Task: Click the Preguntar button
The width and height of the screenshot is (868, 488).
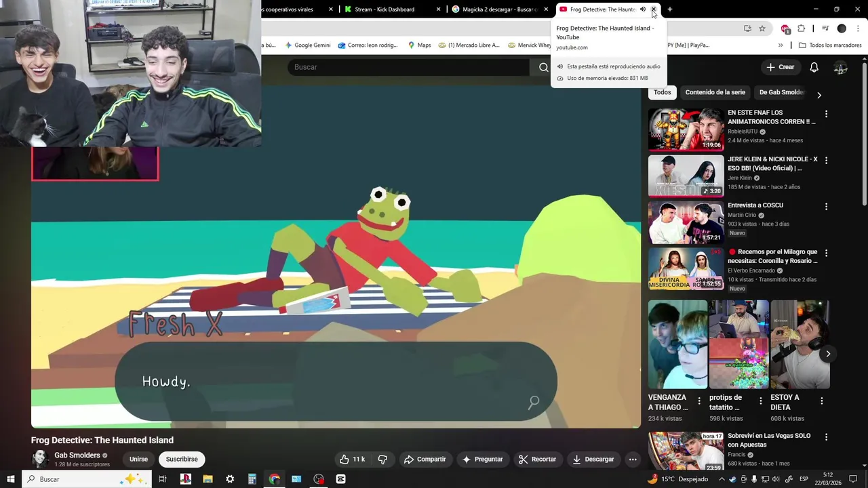Action: 482,460
